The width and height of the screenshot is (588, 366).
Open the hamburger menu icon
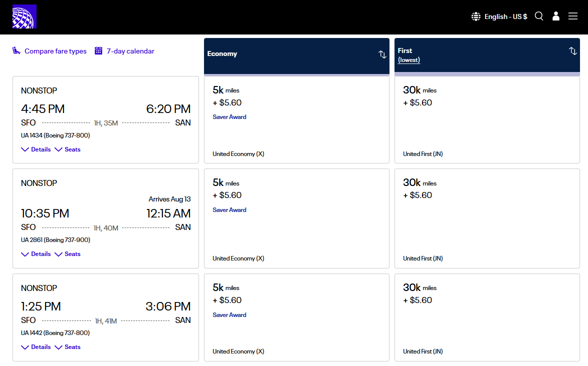pos(573,16)
